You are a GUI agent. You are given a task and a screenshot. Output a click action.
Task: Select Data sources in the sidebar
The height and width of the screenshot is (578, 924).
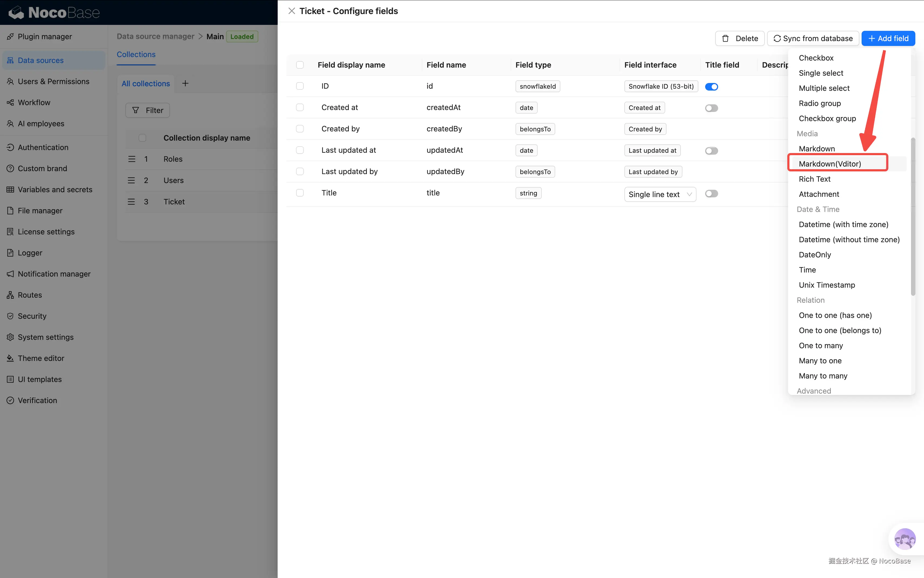[41, 60]
